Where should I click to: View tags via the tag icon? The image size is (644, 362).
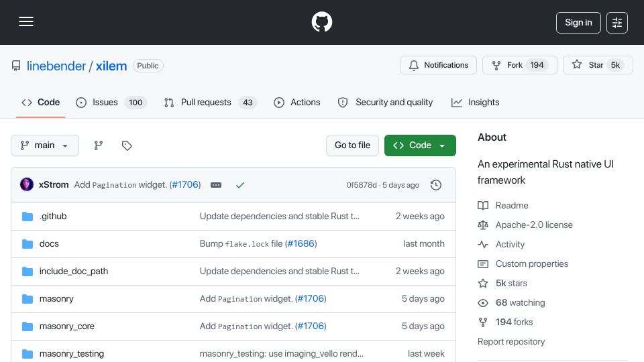[127, 145]
